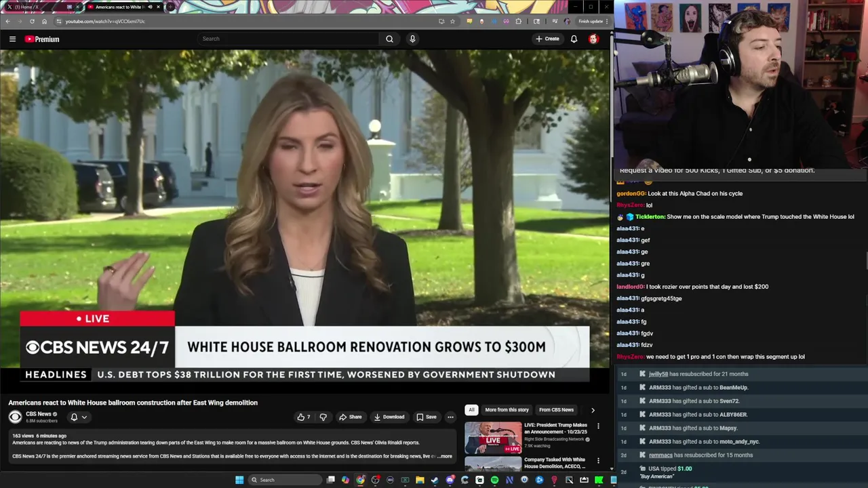Viewport: 868px width, 488px height.
Task: Open Spotify from the taskbar
Action: click(494, 480)
